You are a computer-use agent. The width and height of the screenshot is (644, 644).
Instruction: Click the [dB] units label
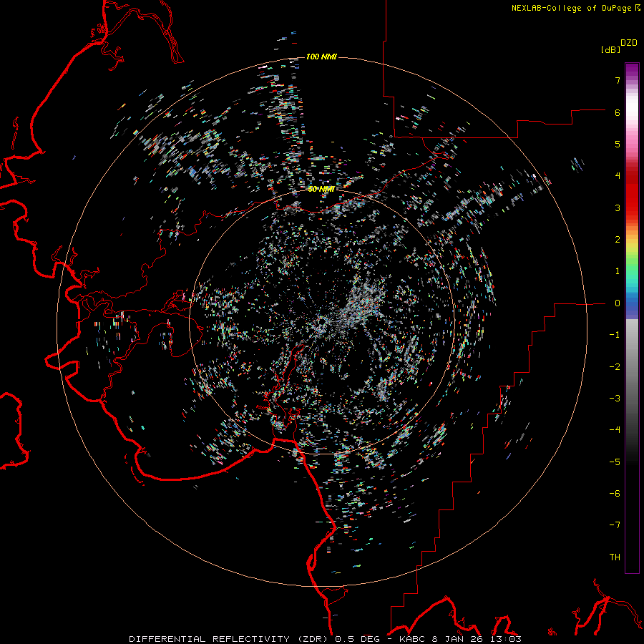[x=611, y=50]
